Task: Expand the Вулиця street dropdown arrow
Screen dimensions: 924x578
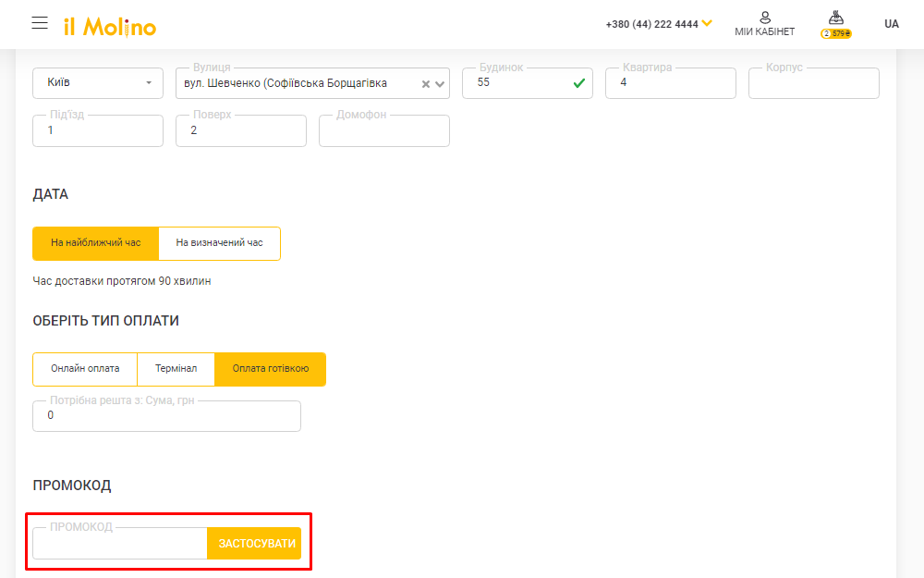Action: tap(440, 84)
